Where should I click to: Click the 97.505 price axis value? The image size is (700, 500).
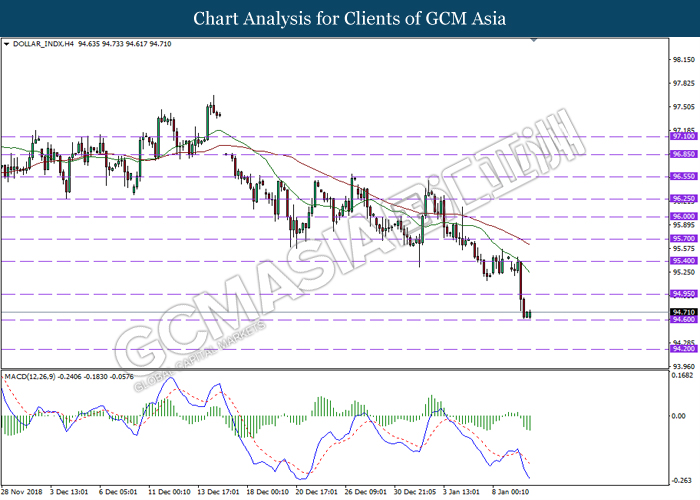coord(683,107)
